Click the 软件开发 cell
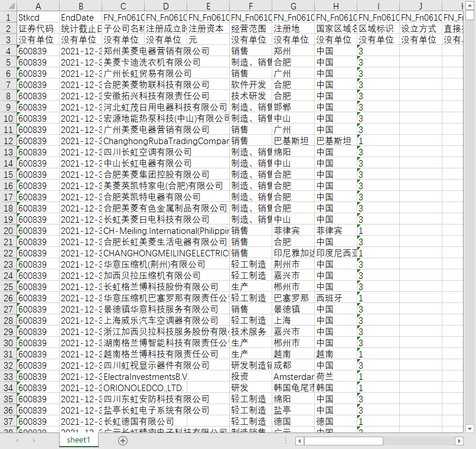Viewport: 476px width, 449px height. [x=251, y=84]
